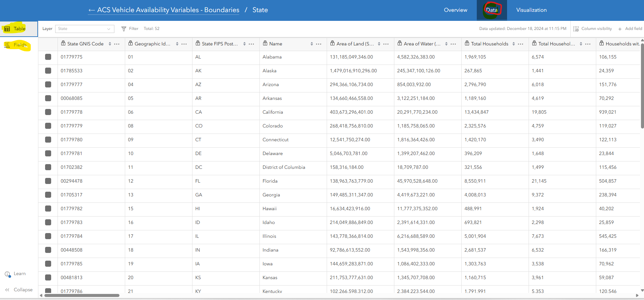Image resolution: width=644 pixels, height=300 pixels.
Task: Click the Filter funnel icon
Action: tap(124, 29)
